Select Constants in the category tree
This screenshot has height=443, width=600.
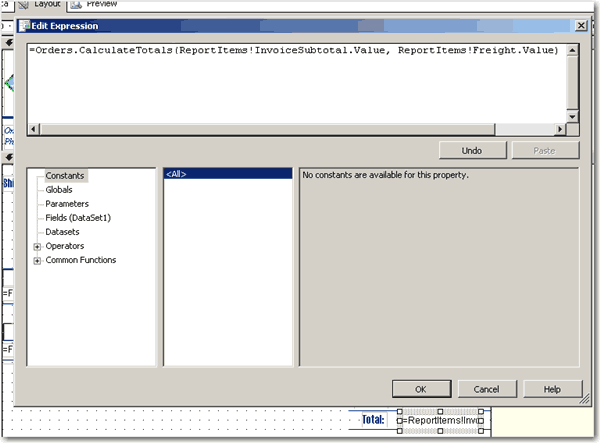66,176
